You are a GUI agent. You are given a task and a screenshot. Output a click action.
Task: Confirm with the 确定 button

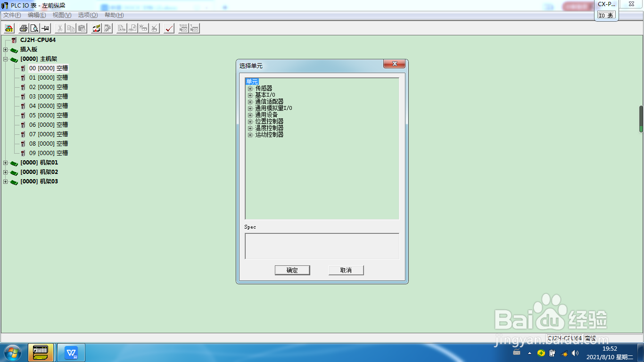pyautogui.click(x=292, y=270)
